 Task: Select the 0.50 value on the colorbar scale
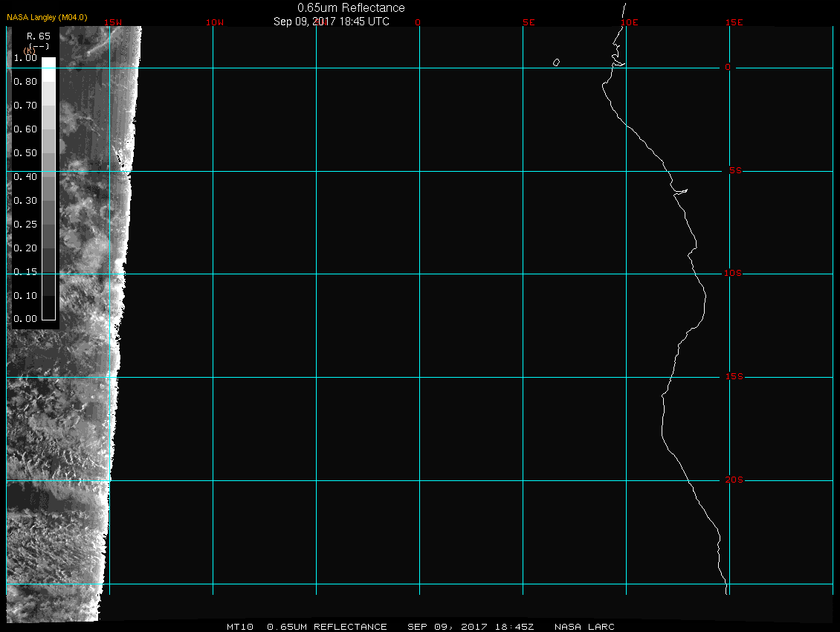pyautogui.click(x=25, y=153)
